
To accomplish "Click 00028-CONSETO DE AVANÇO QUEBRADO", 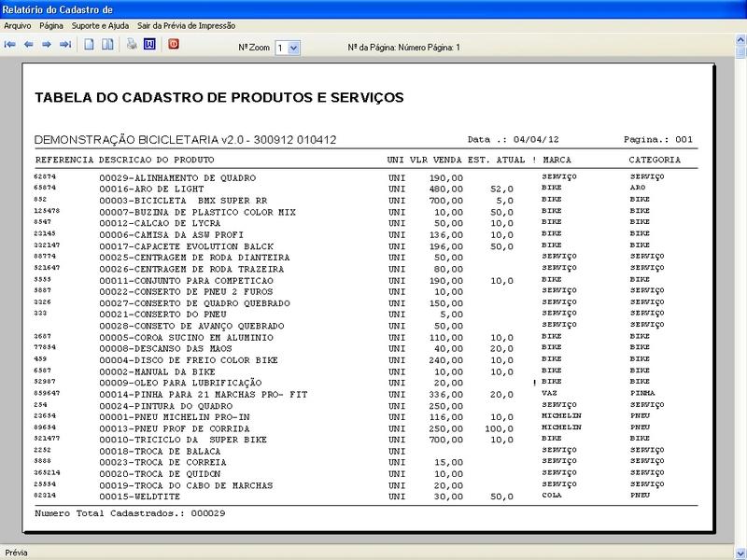I will (191, 326).
